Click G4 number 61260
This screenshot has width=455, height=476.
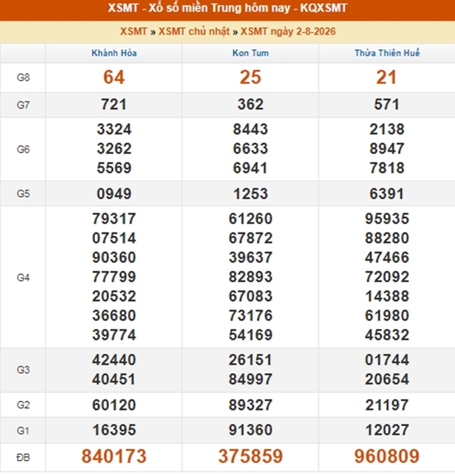coord(250,219)
